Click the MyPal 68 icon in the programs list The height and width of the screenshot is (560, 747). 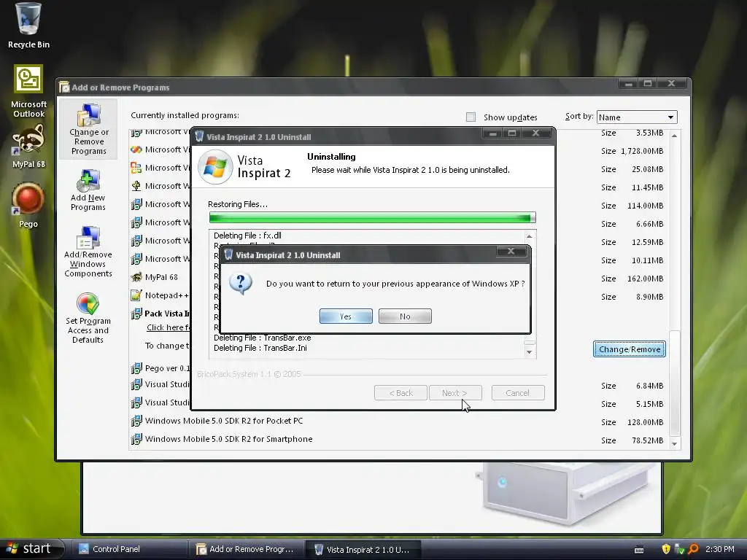click(x=136, y=277)
